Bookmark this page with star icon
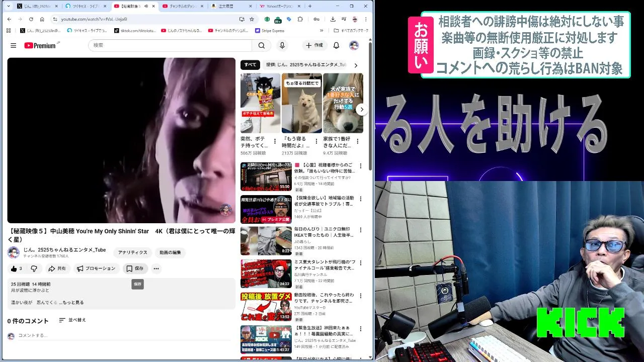 coord(252,19)
